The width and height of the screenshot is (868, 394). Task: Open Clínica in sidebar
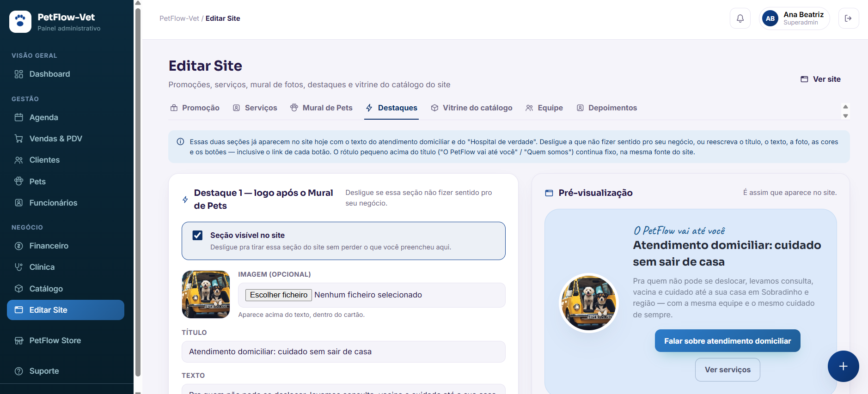point(66,267)
